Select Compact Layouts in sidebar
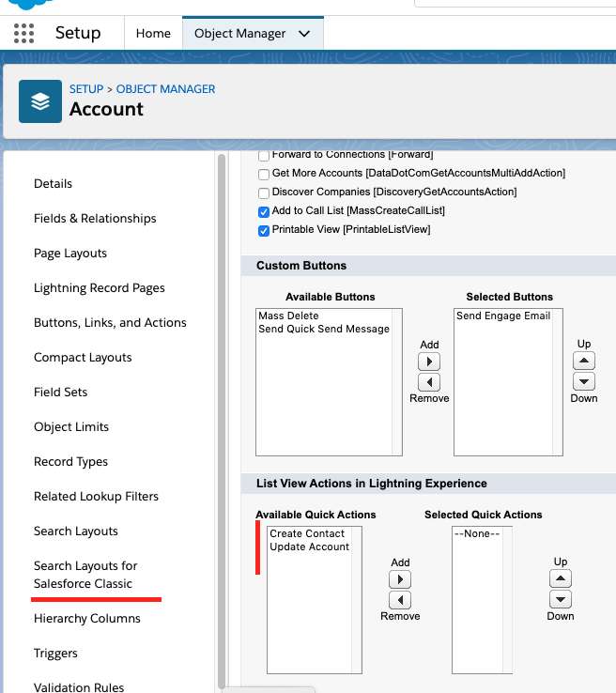Screen dimensions: 616x693 coord(83,357)
